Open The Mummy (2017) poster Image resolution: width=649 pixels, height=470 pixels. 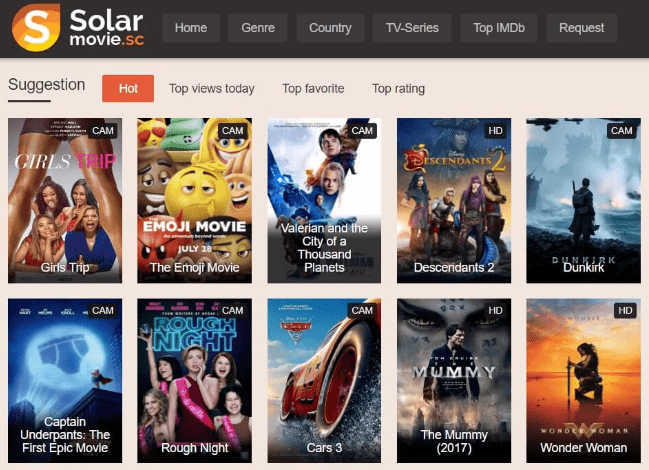[454, 380]
